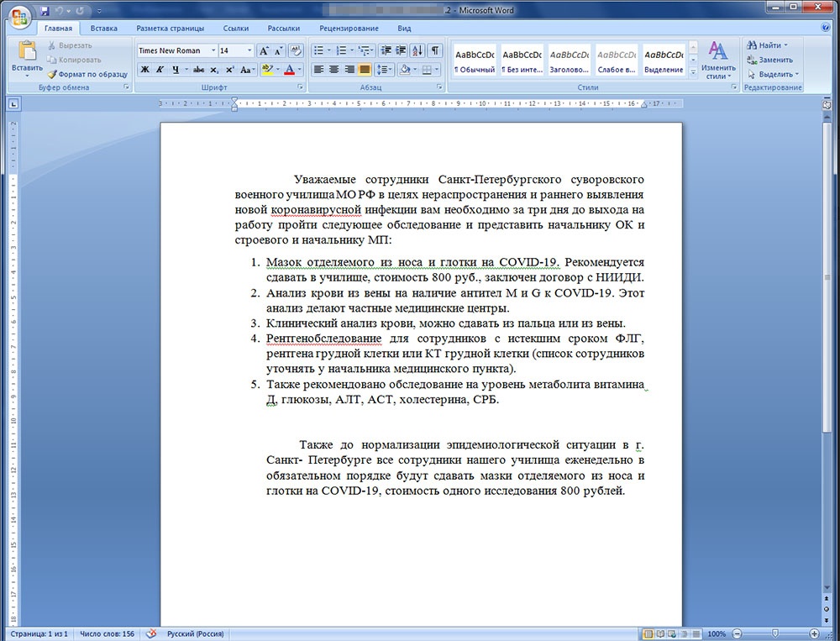Apply bulleted list formatting
The height and width of the screenshot is (641, 840).
pos(318,50)
